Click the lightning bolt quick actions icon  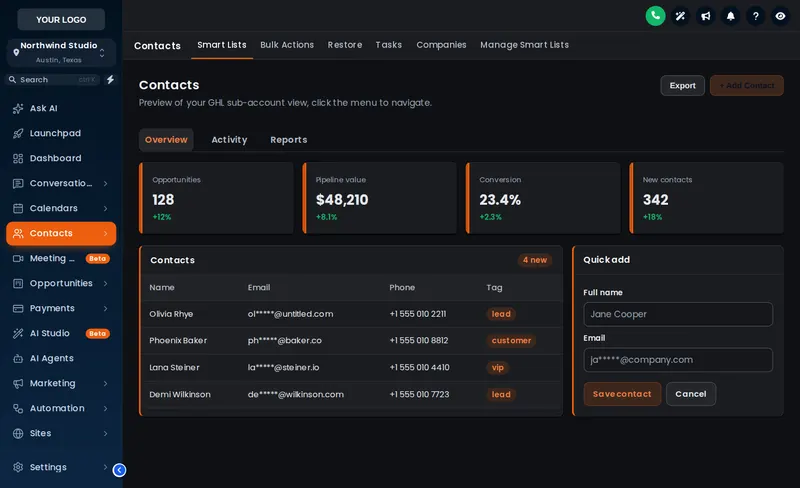(x=110, y=80)
